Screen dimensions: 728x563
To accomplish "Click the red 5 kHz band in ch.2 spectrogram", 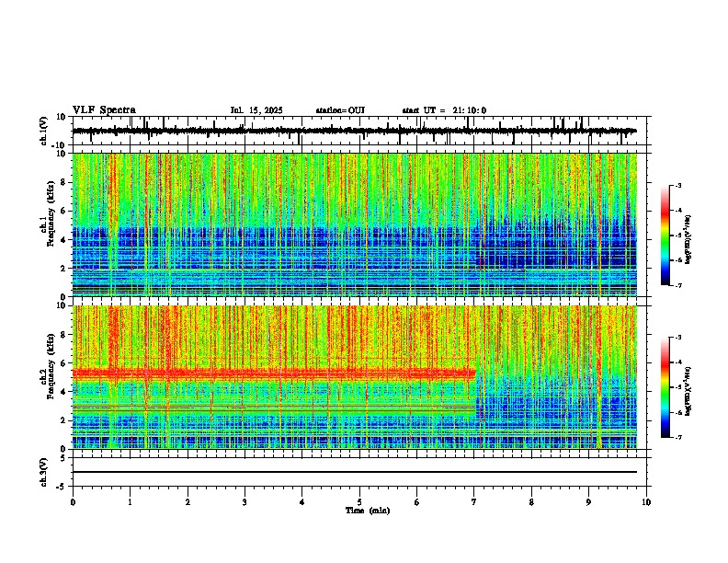I will point(274,373).
